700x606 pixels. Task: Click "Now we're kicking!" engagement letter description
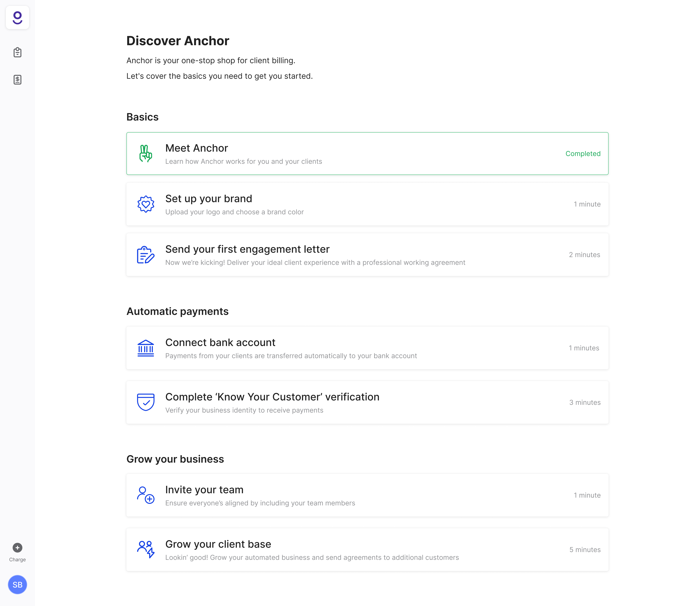315,263
